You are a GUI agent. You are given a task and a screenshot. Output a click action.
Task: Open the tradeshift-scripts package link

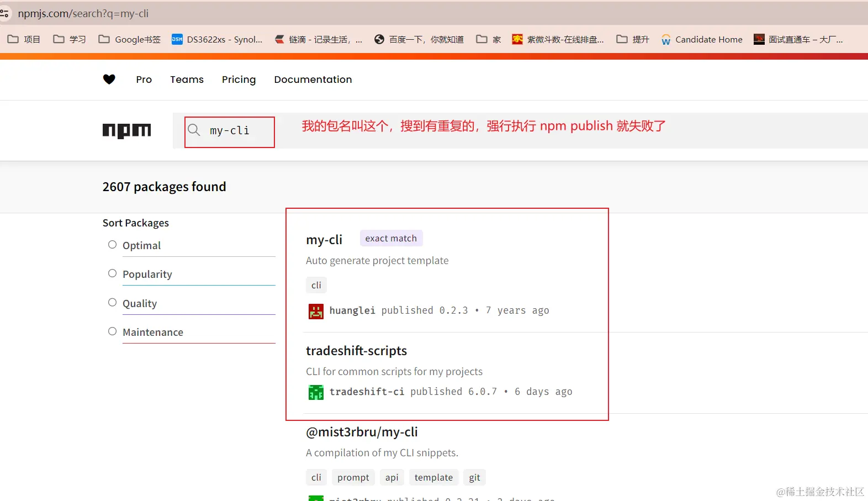coord(356,351)
